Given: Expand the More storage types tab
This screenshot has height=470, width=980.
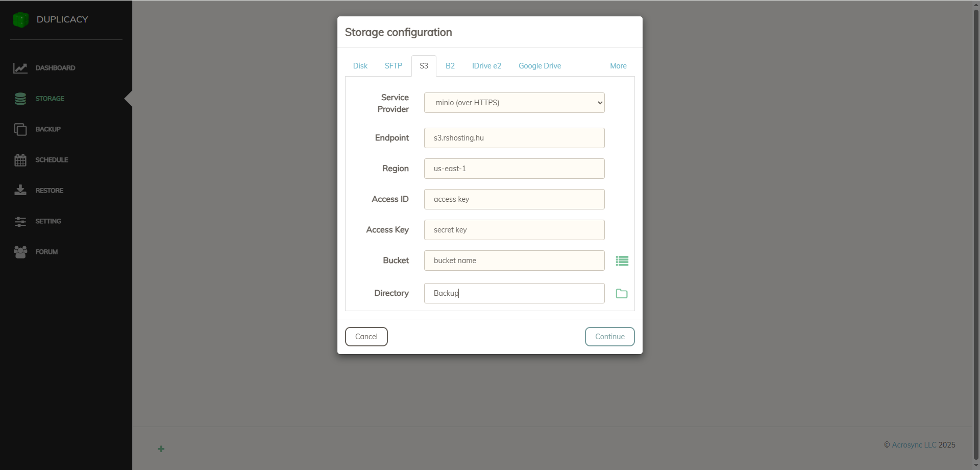Looking at the screenshot, I should coord(618,66).
